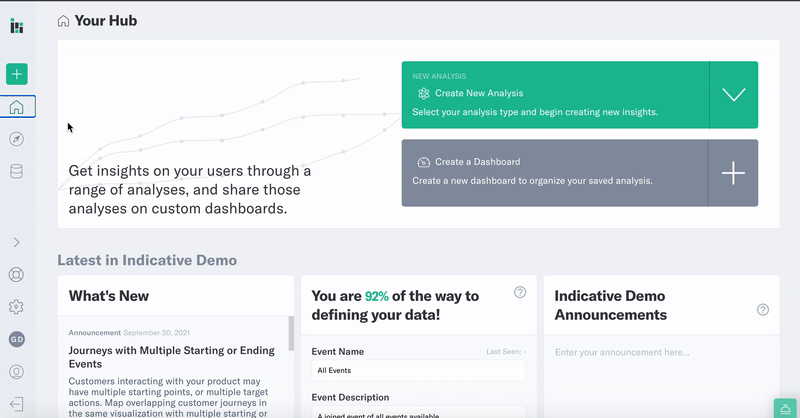Open the Settings gear icon
The image size is (800, 418).
click(x=16, y=307)
